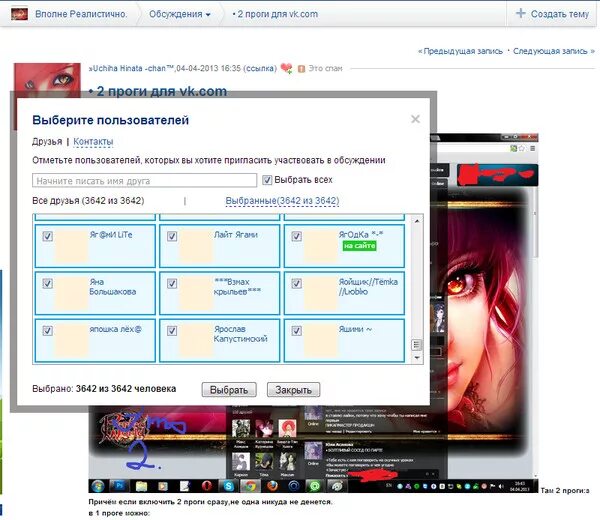
Task: Uncheck the user Яна Большакова
Action: pos(47,284)
